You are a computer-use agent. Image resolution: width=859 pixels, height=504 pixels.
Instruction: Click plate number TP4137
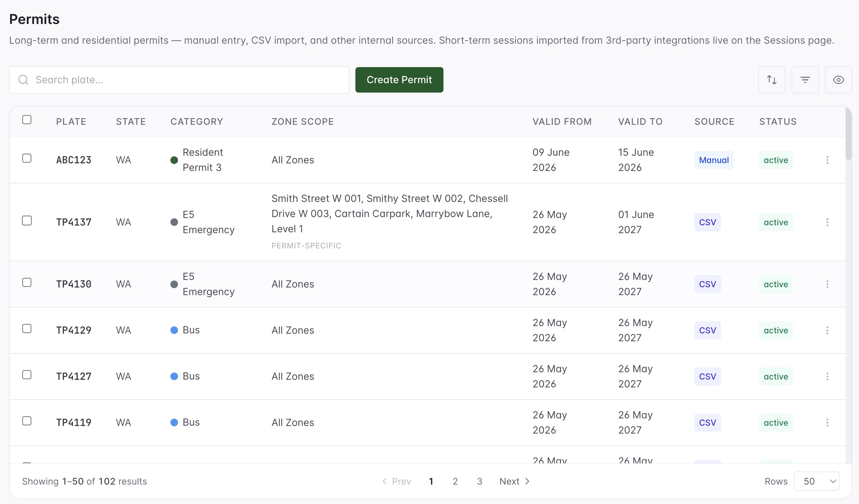(x=74, y=222)
